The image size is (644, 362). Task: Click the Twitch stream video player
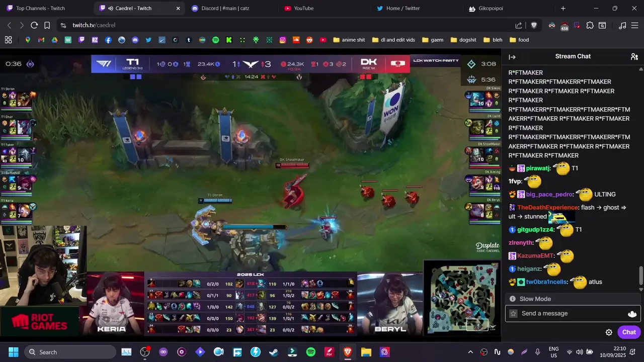click(x=251, y=195)
